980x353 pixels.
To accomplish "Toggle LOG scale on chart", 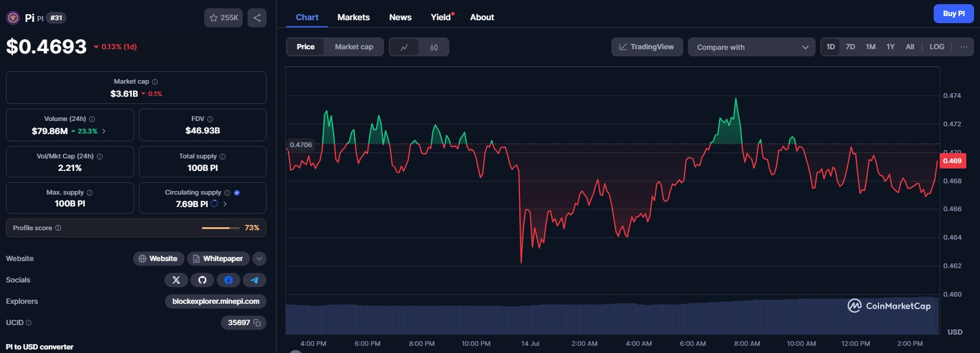I will click(x=937, y=47).
